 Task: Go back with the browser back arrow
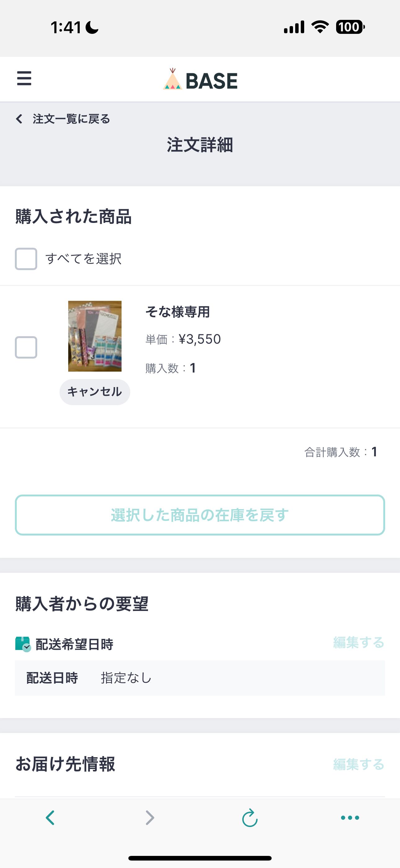[x=50, y=818]
